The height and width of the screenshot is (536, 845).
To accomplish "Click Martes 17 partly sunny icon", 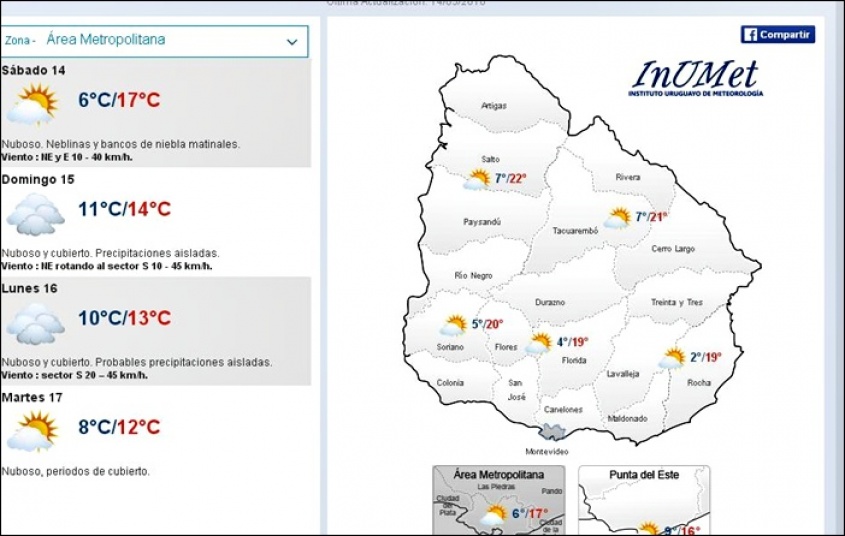I will [x=34, y=431].
